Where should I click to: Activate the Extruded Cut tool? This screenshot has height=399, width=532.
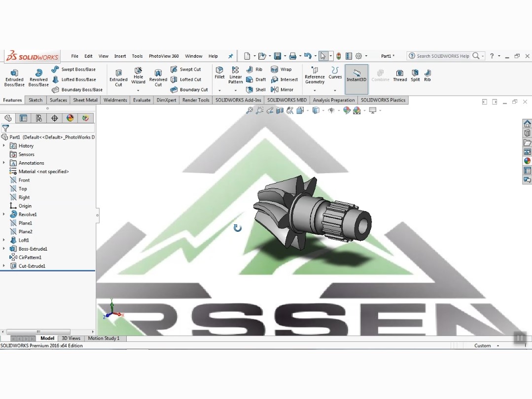pos(118,78)
